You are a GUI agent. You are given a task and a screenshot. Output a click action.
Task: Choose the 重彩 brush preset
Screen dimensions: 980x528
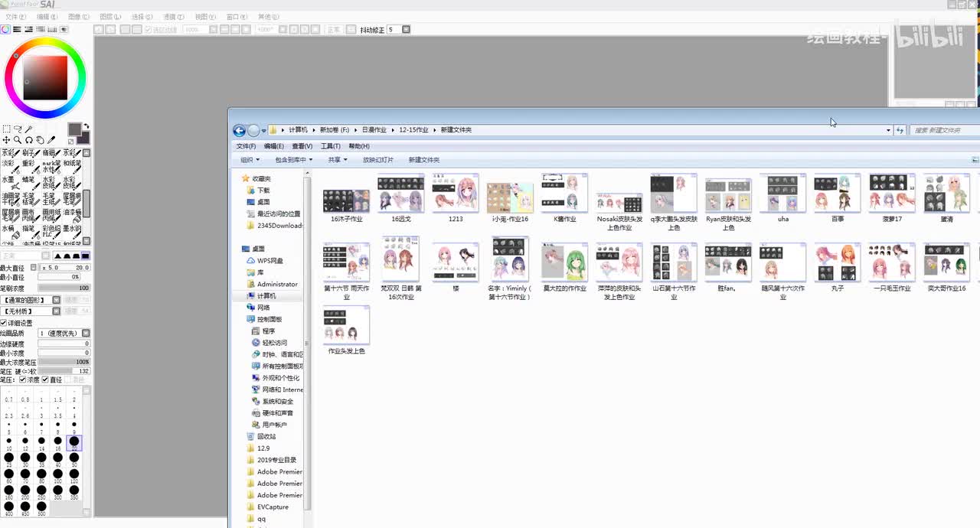point(31,168)
